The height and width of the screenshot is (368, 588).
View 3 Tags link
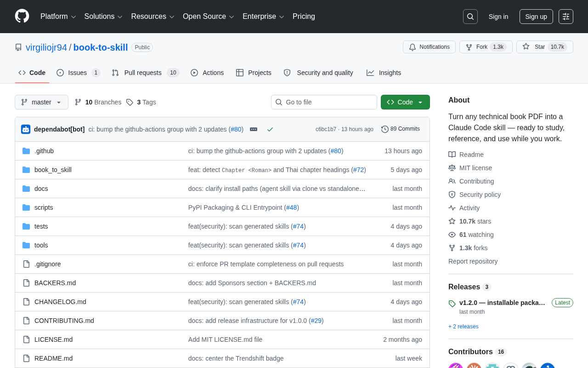point(141,102)
